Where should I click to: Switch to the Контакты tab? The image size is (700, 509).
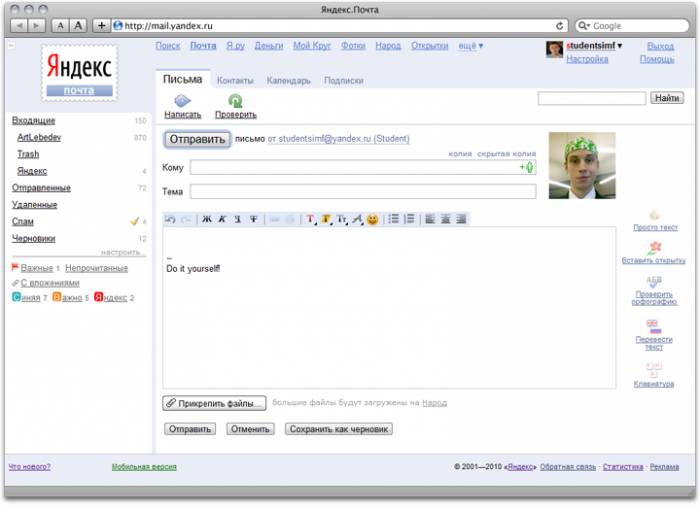(235, 80)
